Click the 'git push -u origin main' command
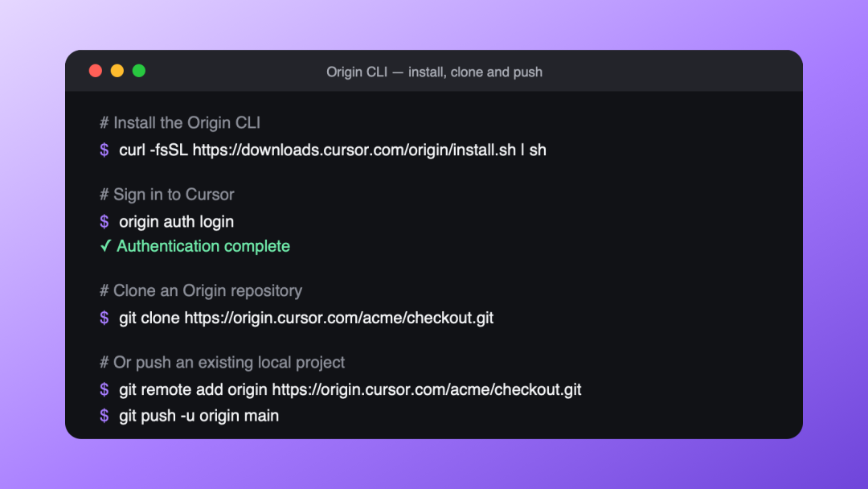Screen dimensions: 868x489 click(x=199, y=415)
